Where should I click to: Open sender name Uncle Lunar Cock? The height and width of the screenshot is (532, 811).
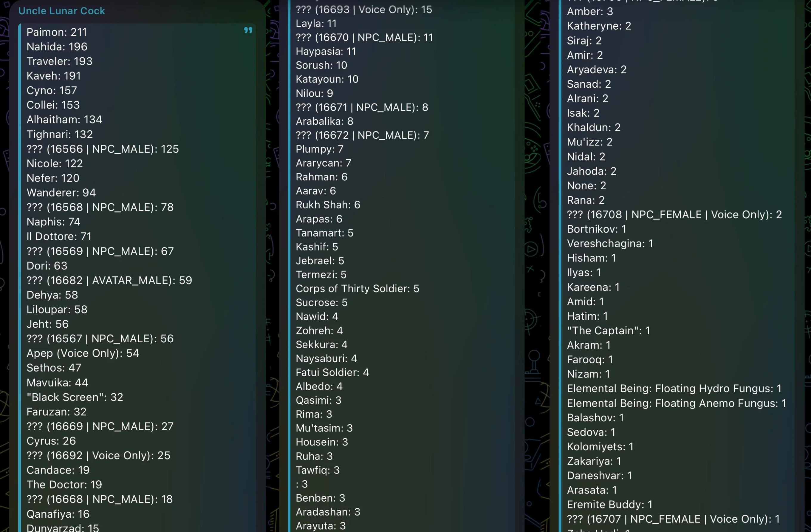click(62, 11)
